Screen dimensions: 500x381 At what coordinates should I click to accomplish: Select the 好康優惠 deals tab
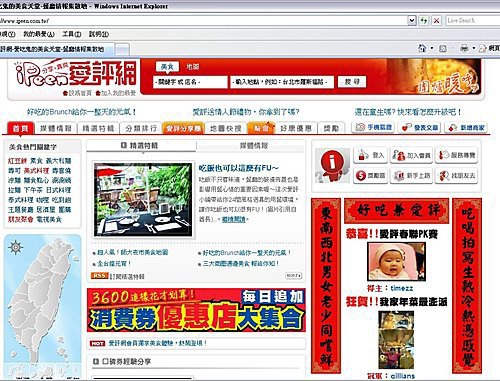click(x=296, y=128)
